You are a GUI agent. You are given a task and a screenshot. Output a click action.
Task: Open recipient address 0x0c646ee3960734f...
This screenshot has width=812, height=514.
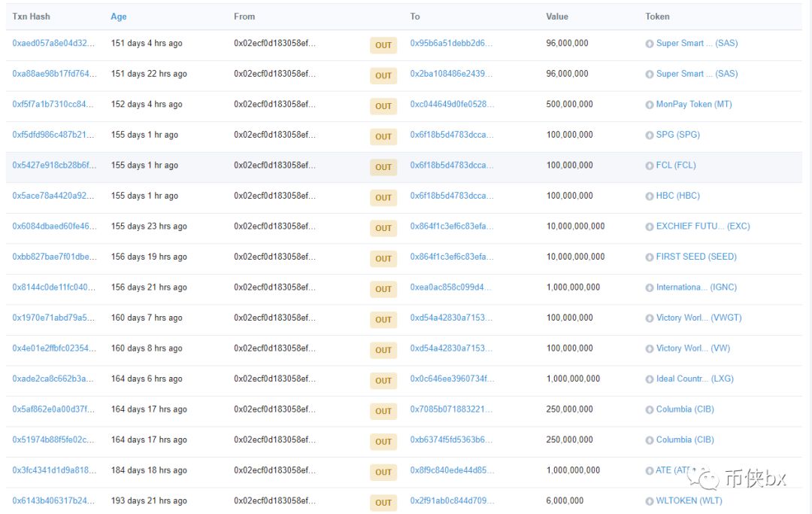452,379
